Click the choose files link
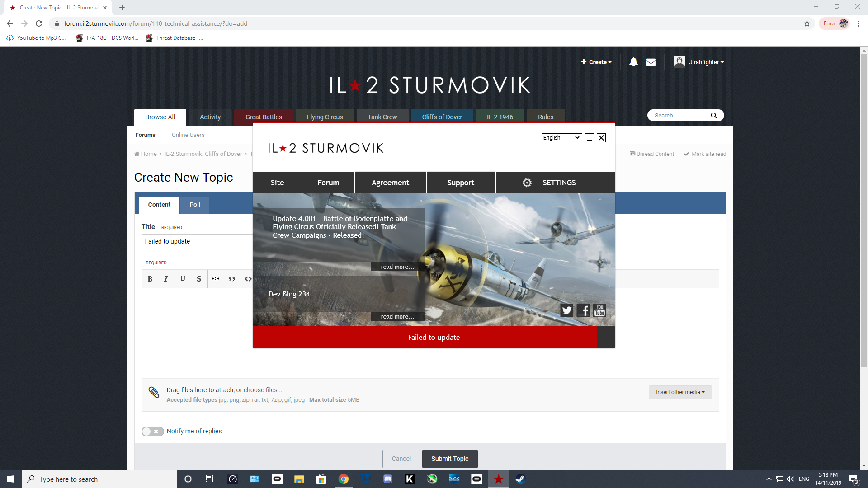The height and width of the screenshot is (488, 868). 263,390
